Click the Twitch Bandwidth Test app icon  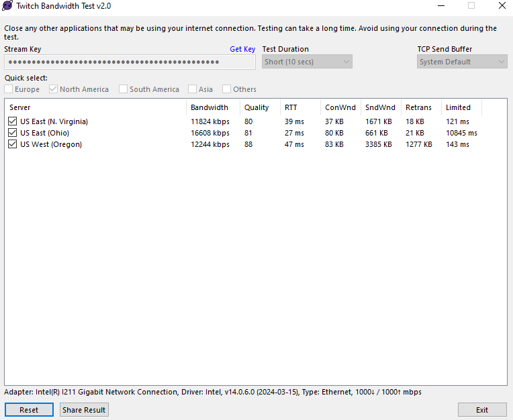point(7,5)
